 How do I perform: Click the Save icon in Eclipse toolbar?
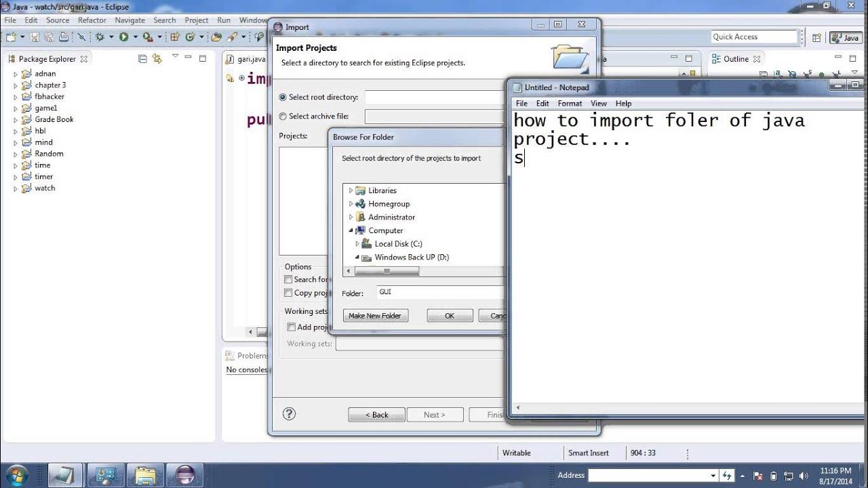pyautogui.click(x=35, y=37)
